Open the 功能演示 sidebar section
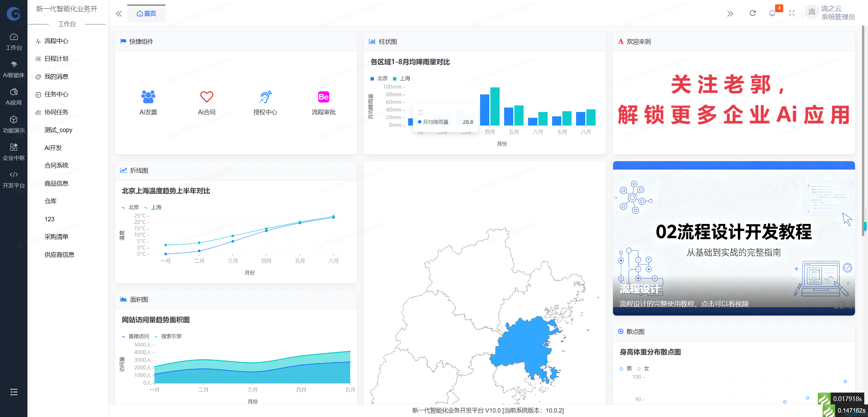The height and width of the screenshot is (417, 868). point(14,125)
